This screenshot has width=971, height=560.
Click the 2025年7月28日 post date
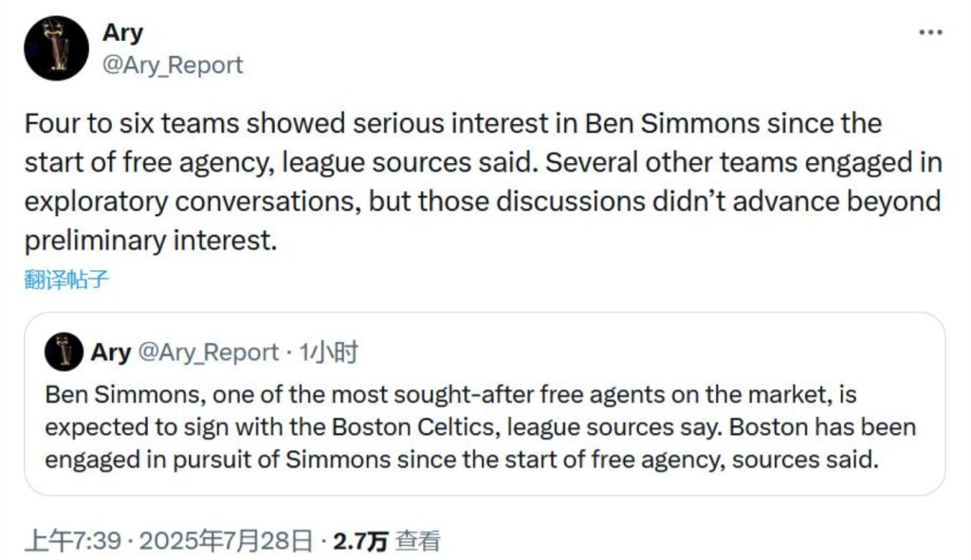(226, 541)
